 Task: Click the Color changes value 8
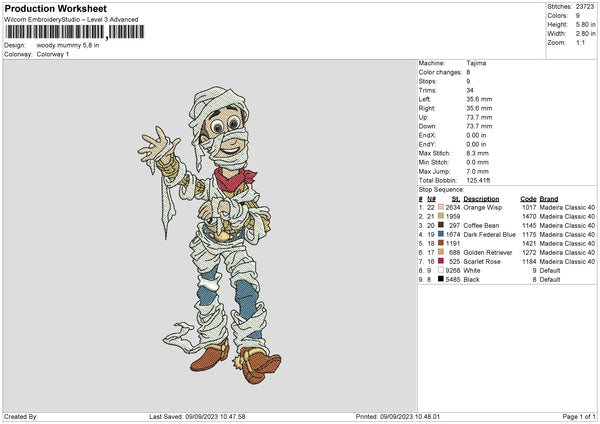pyautogui.click(x=468, y=72)
